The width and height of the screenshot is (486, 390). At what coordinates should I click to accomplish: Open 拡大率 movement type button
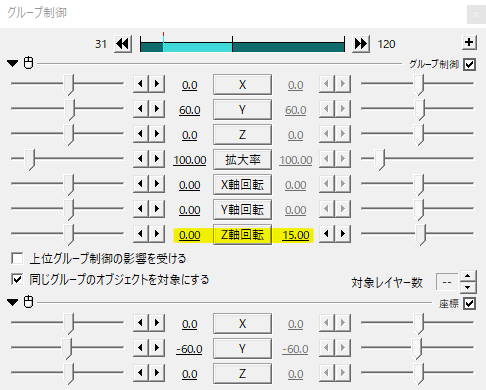(242, 160)
